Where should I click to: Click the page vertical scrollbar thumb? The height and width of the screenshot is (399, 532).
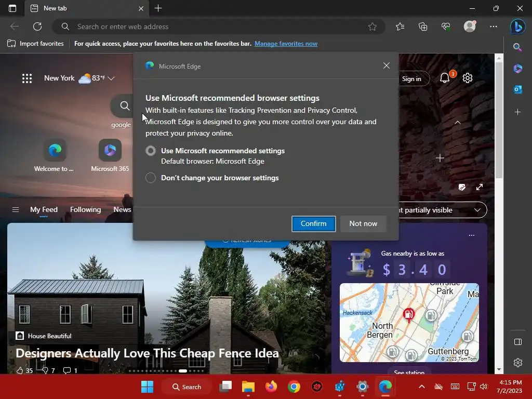499,121
